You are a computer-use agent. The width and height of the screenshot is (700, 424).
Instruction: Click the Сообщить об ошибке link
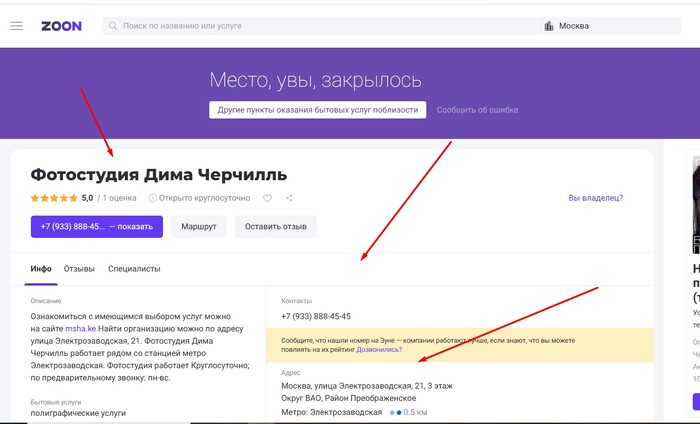477,110
